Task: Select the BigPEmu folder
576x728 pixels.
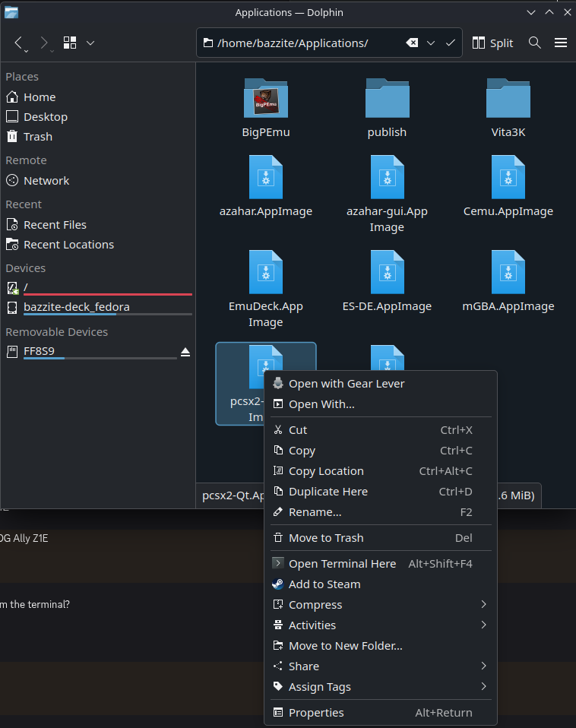Action: [265, 108]
